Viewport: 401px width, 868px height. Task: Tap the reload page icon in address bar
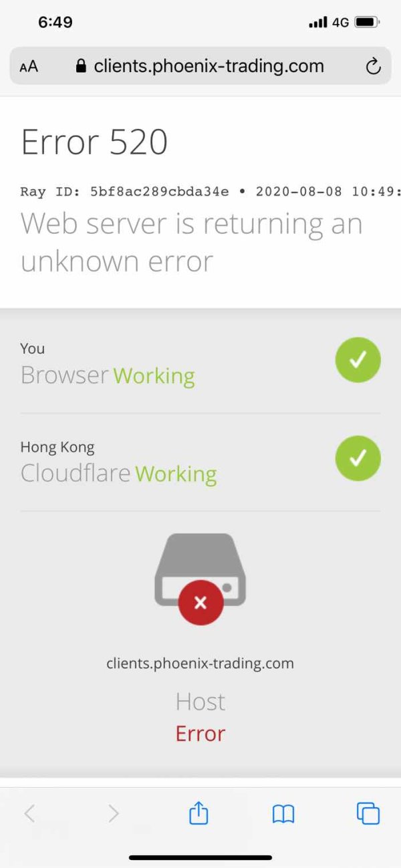373,66
